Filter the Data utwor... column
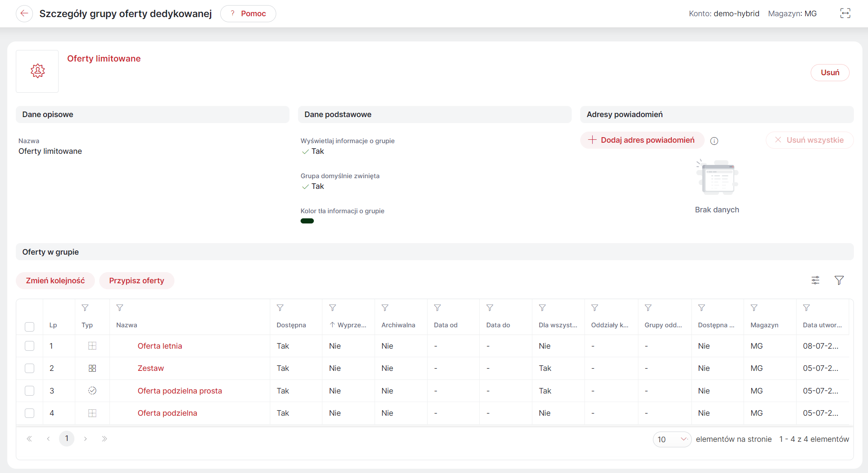 tap(806, 308)
